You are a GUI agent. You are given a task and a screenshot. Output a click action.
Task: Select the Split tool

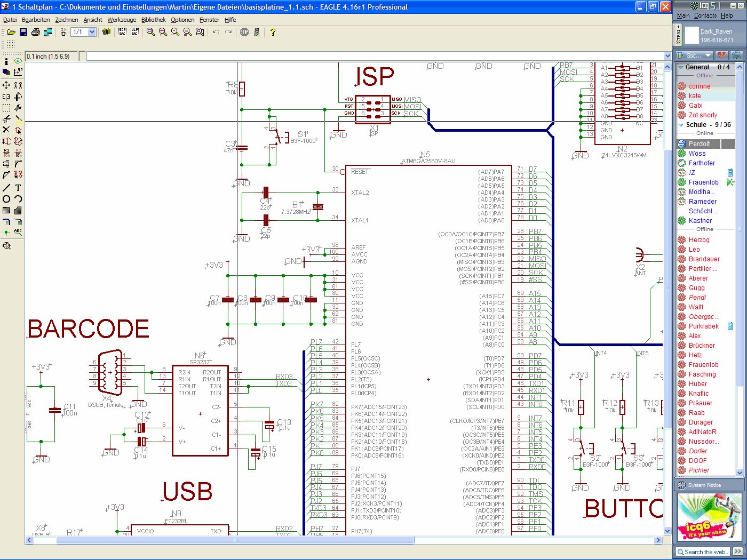click(6, 175)
